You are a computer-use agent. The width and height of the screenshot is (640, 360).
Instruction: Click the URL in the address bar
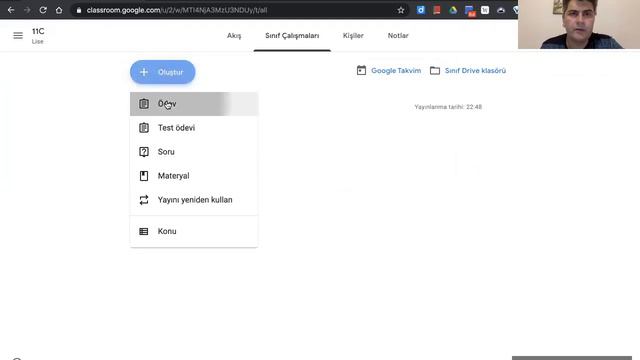(x=177, y=10)
